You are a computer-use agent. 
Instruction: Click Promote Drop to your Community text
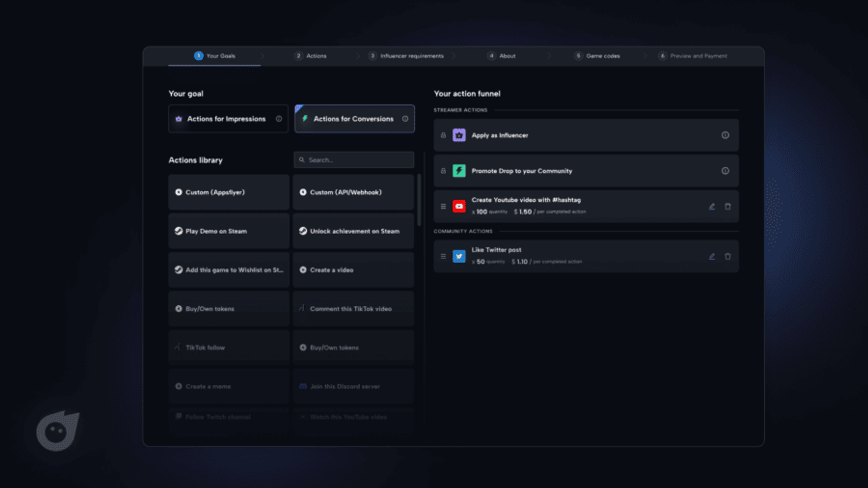(522, 171)
